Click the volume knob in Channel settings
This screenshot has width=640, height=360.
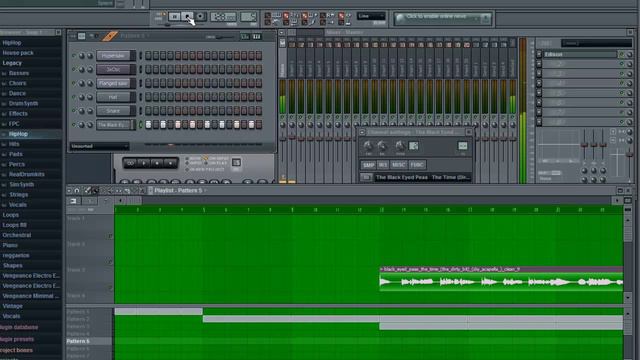point(382,145)
